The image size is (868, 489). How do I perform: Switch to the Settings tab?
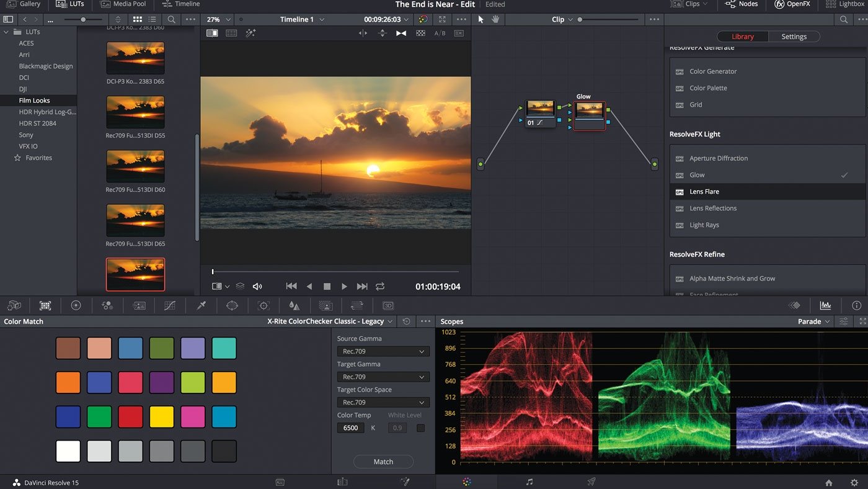pyautogui.click(x=794, y=36)
